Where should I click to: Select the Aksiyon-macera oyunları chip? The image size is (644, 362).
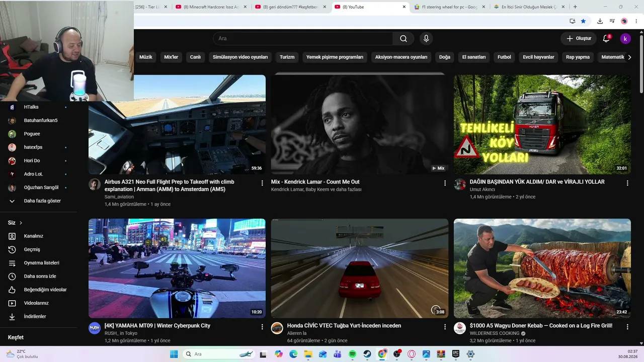pyautogui.click(x=401, y=57)
